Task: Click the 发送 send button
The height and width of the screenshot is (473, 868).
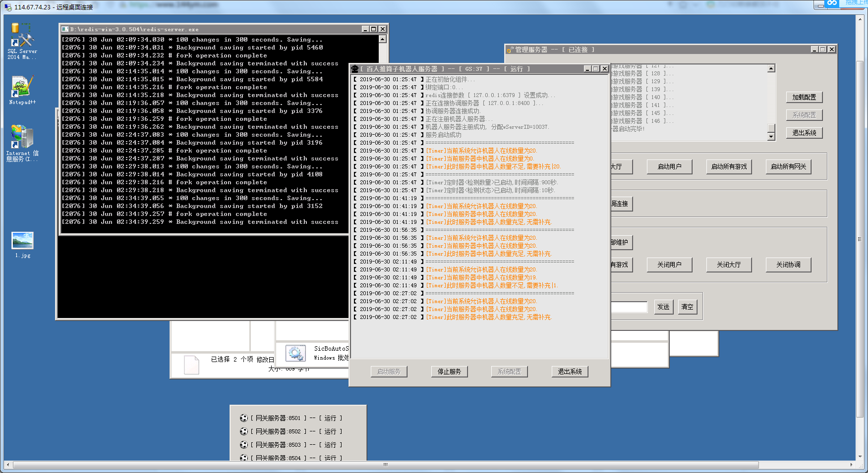Action: tap(663, 307)
